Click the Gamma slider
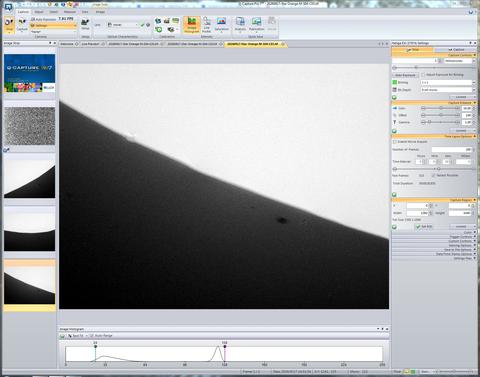The image size is (480, 377). click(441, 122)
